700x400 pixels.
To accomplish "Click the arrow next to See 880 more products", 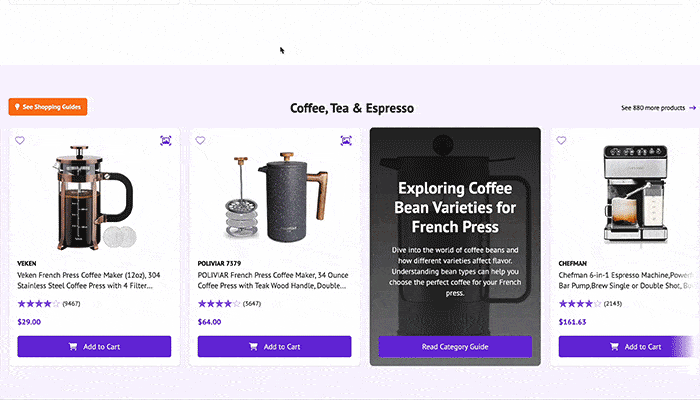I will pyautogui.click(x=692, y=108).
